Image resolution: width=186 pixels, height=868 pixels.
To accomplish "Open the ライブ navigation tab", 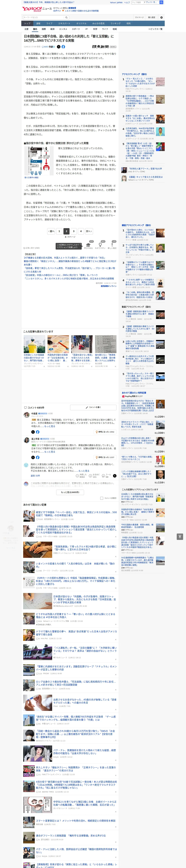I will tap(49, 24).
